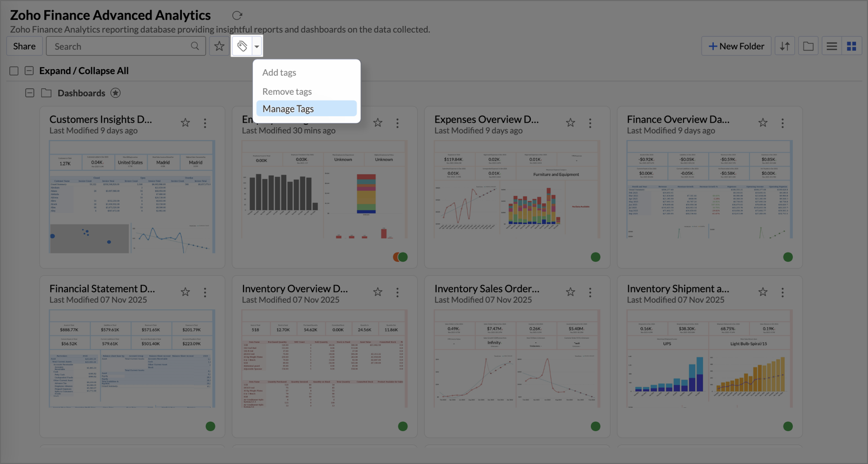Toggle the select-all checkbox

point(14,71)
